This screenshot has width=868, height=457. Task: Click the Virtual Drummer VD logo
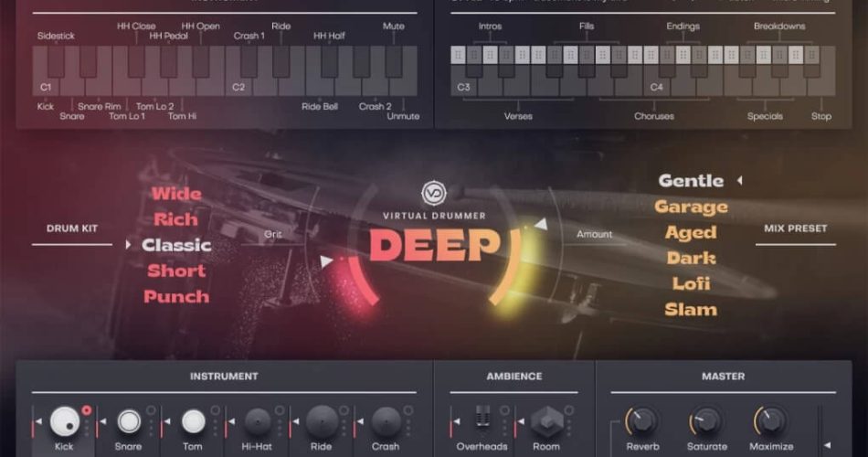(x=433, y=194)
